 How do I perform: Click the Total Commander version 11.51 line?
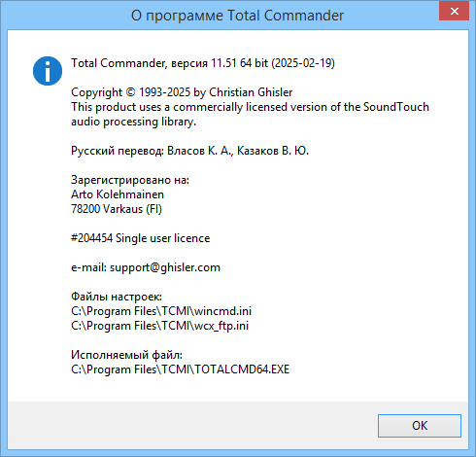[203, 63]
